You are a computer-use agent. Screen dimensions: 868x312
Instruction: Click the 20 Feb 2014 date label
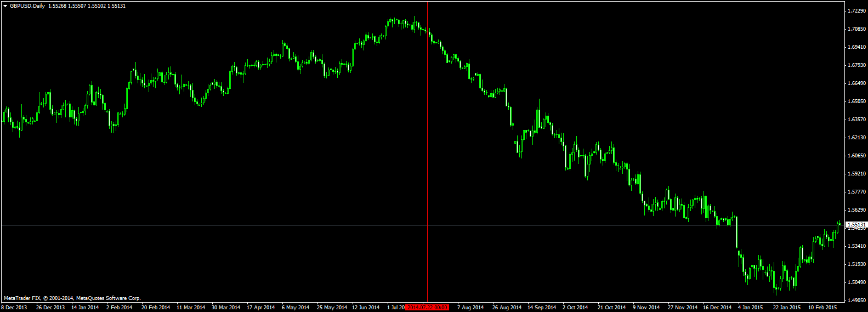point(156,308)
